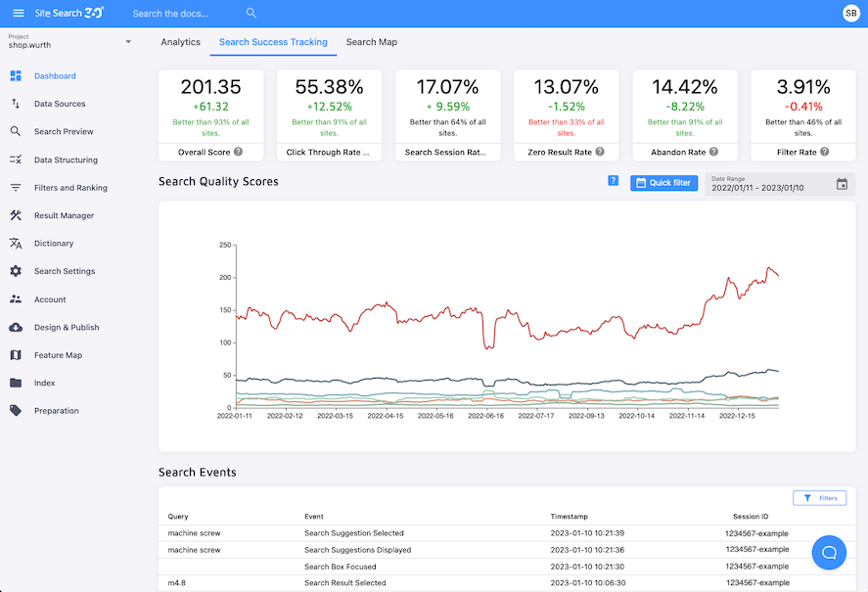
Task: Switch to the Search Map tab
Action: click(x=371, y=42)
